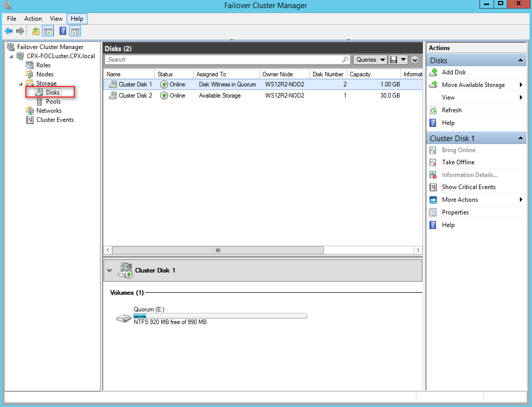Collapse the Storage tree node

(x=21, y=83)
